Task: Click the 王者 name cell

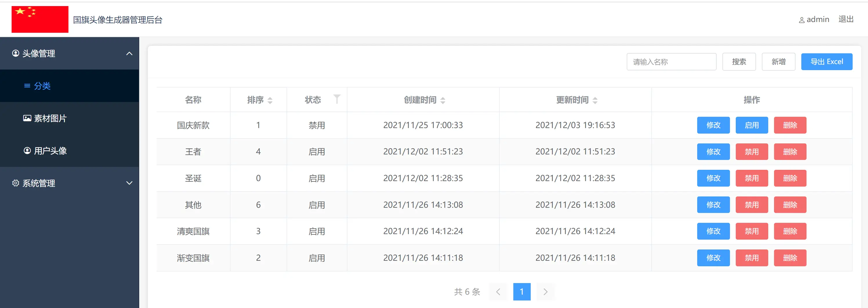Action: [193, 152]
